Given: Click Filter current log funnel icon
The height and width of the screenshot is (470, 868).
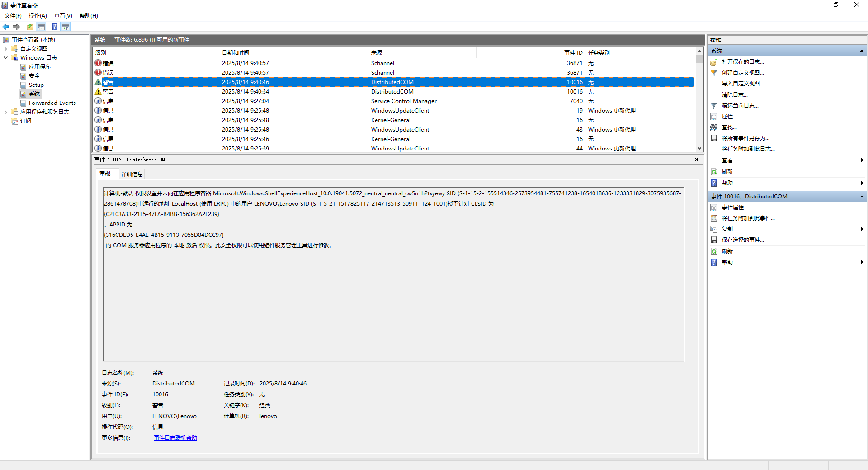Looking at the screenshot, I should [x=714, y=106].
